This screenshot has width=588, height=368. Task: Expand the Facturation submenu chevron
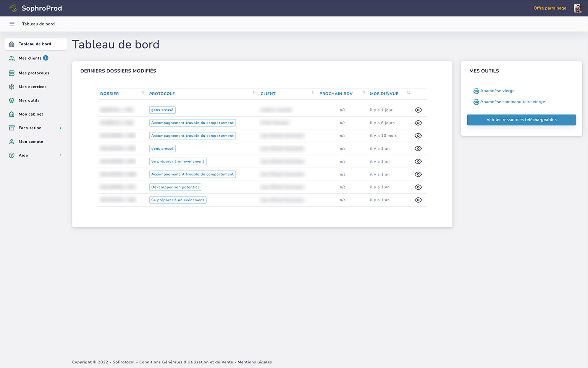[60, 128]
